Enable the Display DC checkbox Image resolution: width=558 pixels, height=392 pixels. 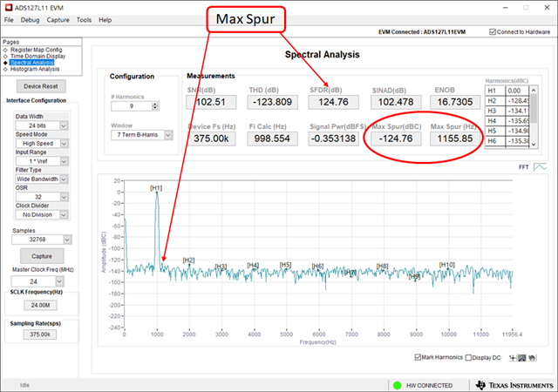[x=468, y=357]
